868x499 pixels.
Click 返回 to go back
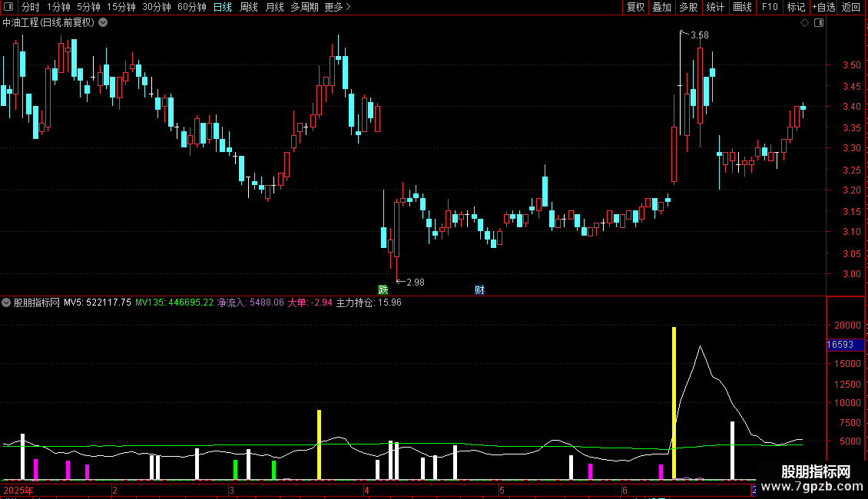tap(851, 7)
